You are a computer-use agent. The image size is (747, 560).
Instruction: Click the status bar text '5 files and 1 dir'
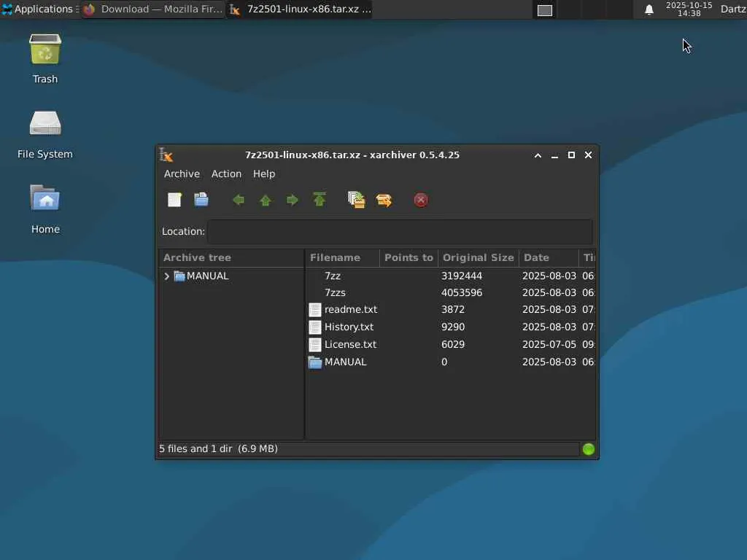click(x=196, y=448)
